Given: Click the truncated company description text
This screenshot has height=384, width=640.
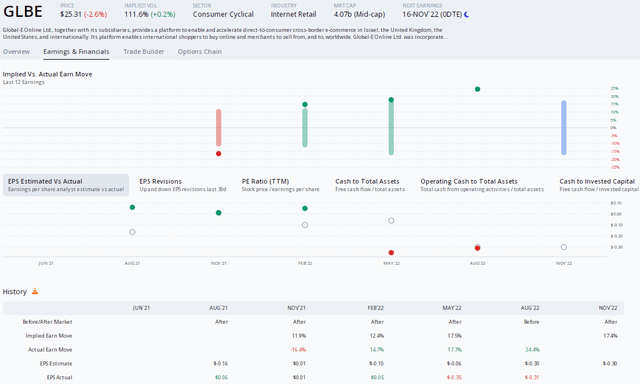Looking at the screenshot, I should (x=223, y=33).
